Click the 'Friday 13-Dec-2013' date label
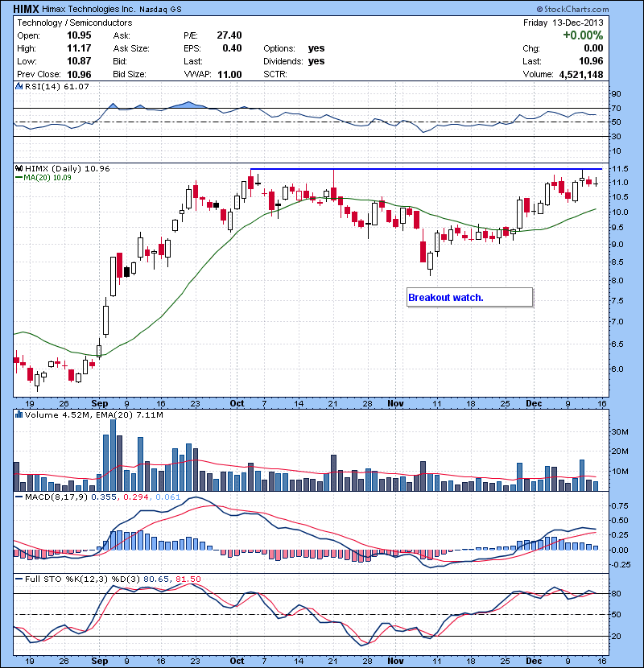 click(563, 23)
